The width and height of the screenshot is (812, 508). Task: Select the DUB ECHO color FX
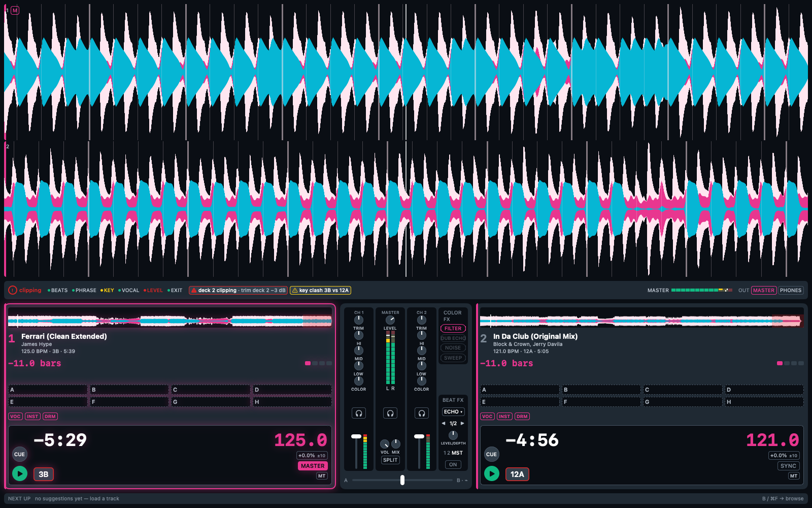click(453, 338)
